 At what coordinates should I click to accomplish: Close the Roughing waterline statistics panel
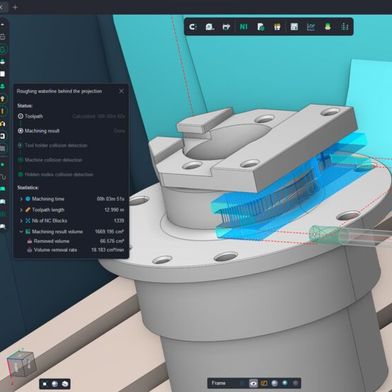[121, 91]
